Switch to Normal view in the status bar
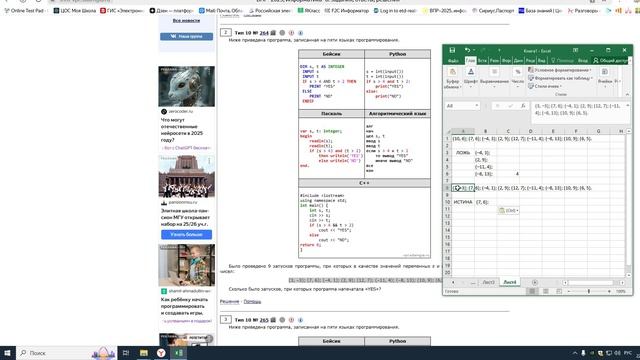The height and width of the screenshot is (360, 640). (x=532, y=291)
